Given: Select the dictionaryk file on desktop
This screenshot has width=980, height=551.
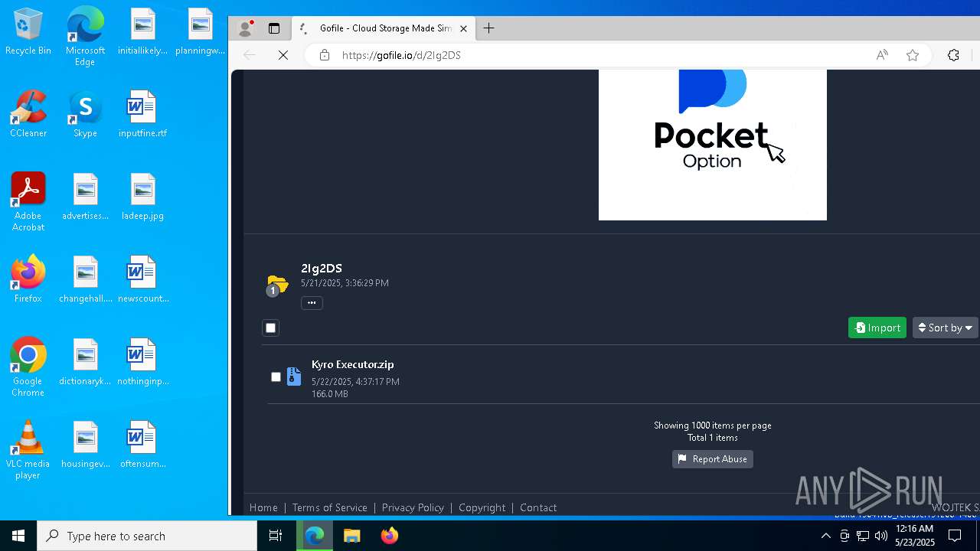Looking at the screenshot, I should pos(85,363).
